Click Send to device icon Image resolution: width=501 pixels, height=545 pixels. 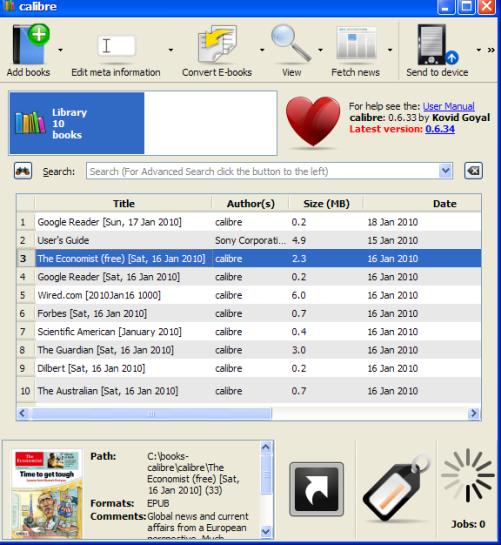click(437, 44)
